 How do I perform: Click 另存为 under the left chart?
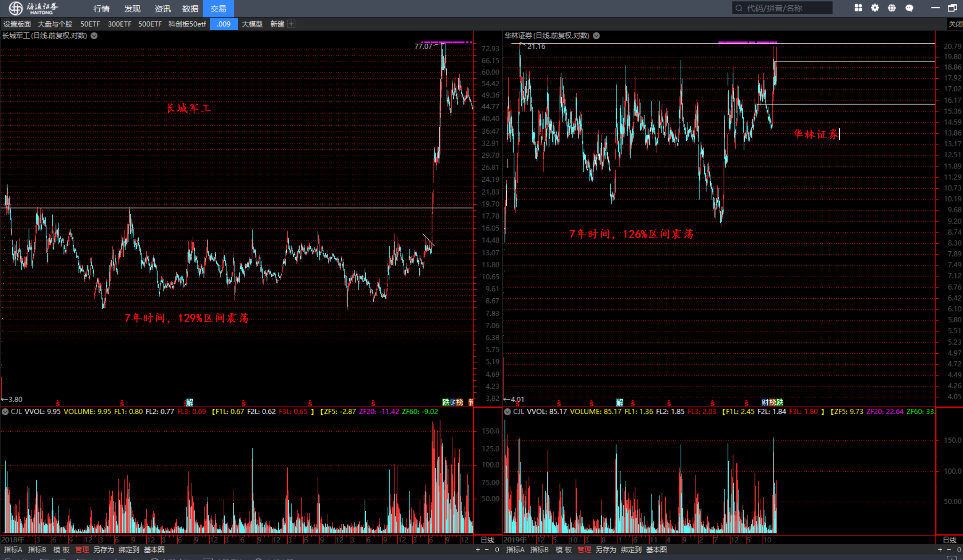[104, 550]
